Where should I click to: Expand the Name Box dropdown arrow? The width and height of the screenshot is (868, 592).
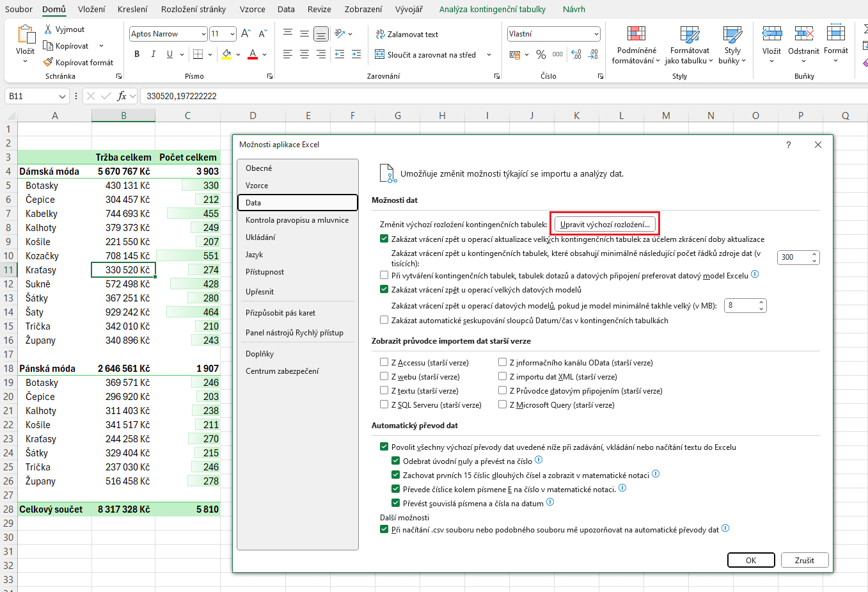(62, 96)
